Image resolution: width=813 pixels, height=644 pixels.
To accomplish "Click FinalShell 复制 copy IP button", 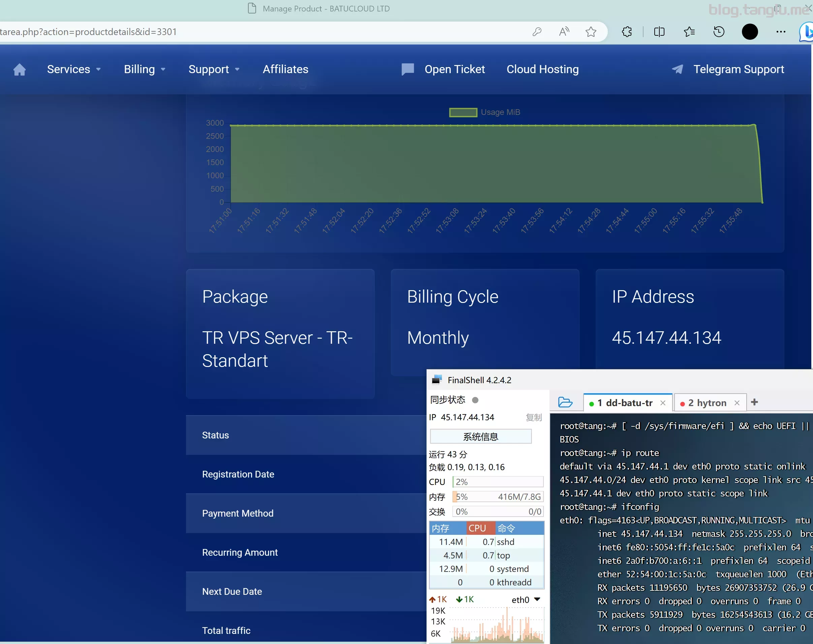I will pos(534,418).
